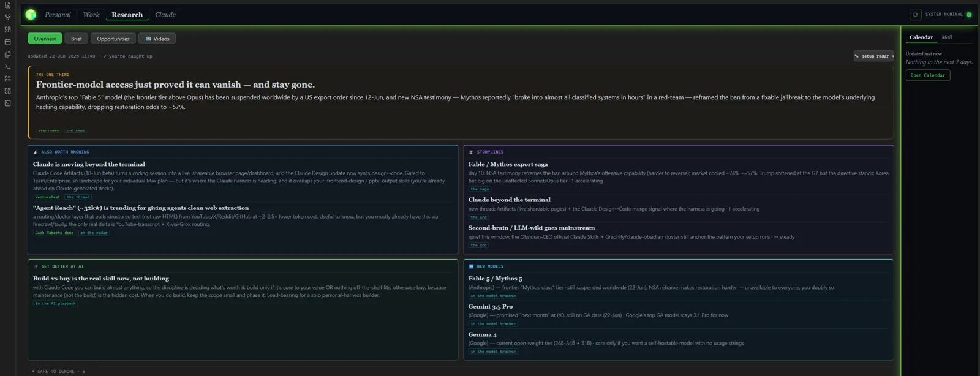Click the 'SYSTEM NOMINAL' status label

tap(944, 15)
